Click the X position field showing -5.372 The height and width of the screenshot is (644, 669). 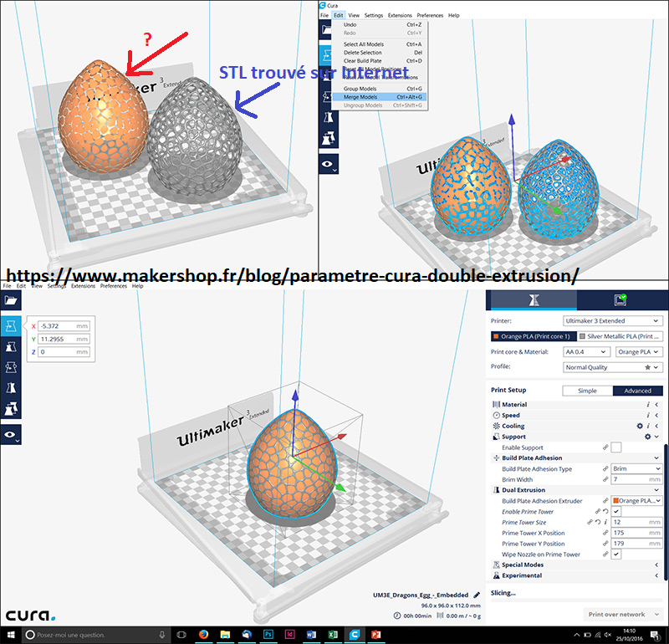pyautogui.click(x=64, y=326)
